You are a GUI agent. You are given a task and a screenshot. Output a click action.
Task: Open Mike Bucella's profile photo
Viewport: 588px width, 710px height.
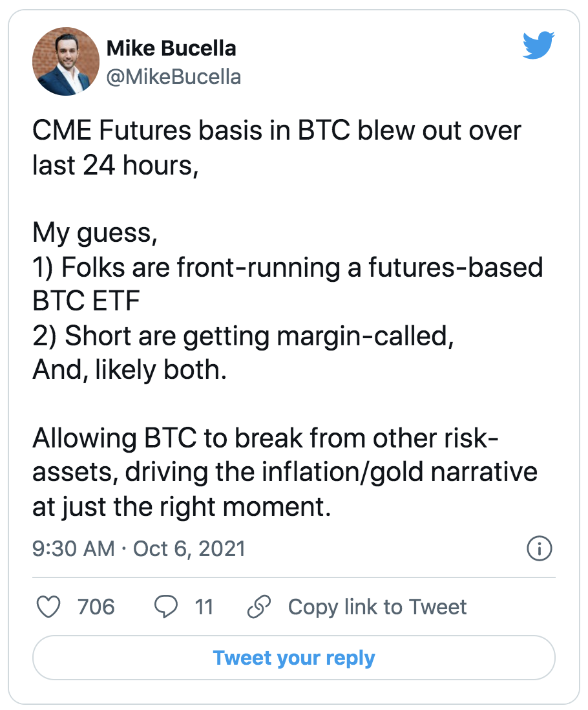(66, 61)
